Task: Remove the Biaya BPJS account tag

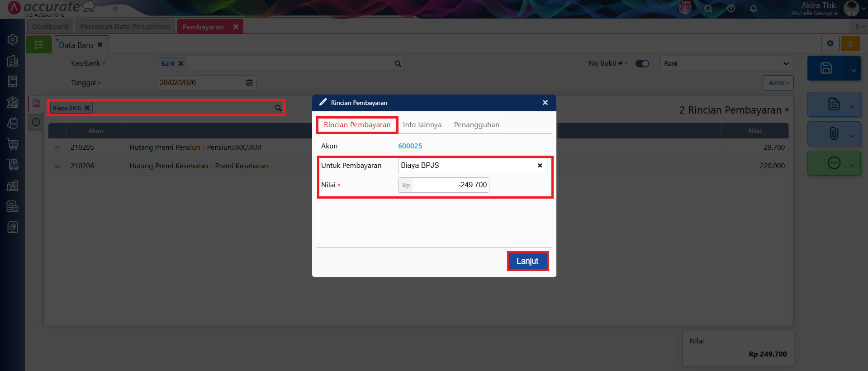Action: pyautogui.click(x=87, y=108)
